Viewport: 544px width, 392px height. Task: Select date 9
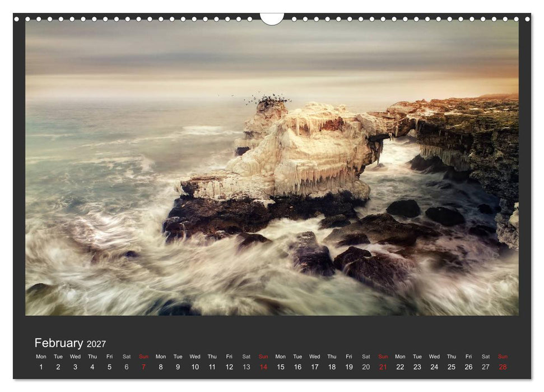coord(178,367)
